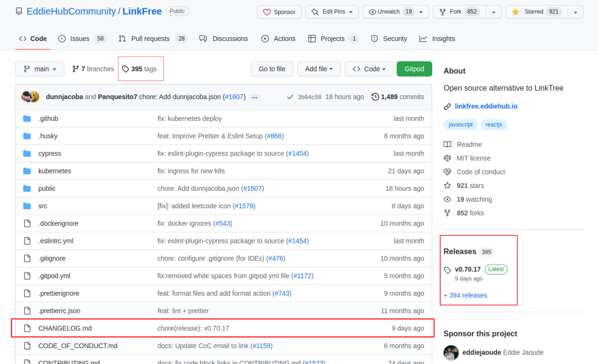598x364 pixels.
Task: Open the main branch dropdown
Action: point(40,69)
